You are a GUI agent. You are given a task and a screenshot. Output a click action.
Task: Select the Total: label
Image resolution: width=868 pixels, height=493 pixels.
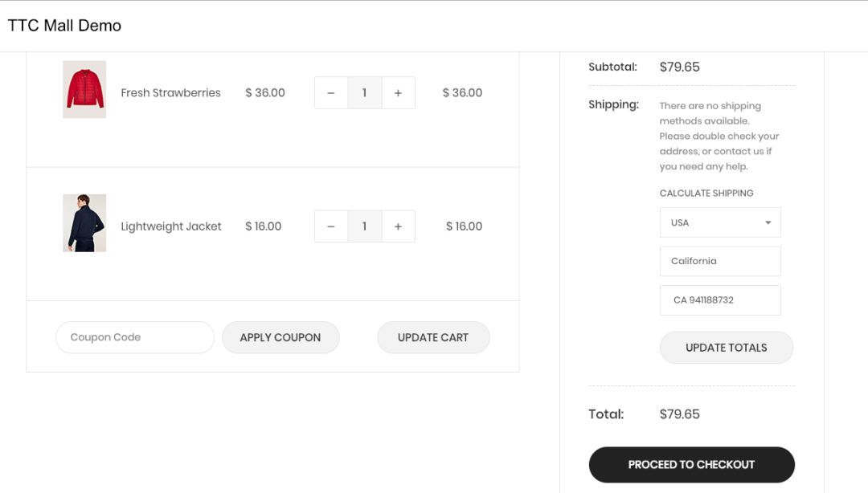pyautogui.click(x=606, y=414)
